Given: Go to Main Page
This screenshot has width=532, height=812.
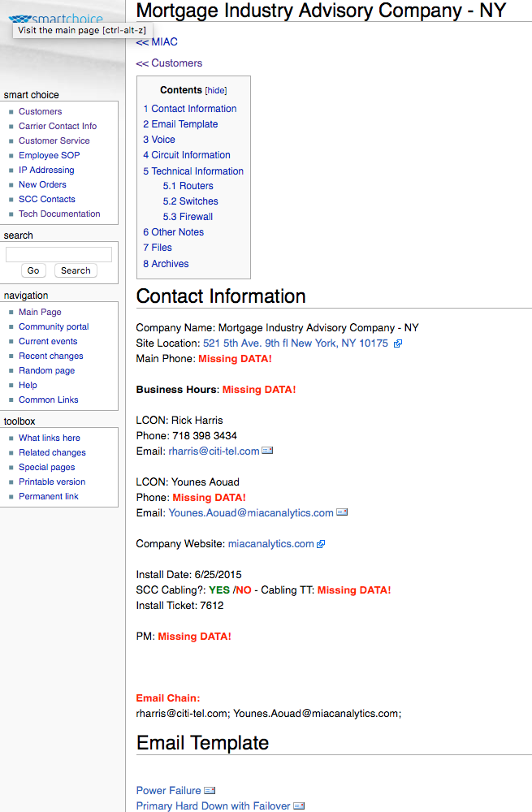Looking at the screenshot, I should coord(40,312).
